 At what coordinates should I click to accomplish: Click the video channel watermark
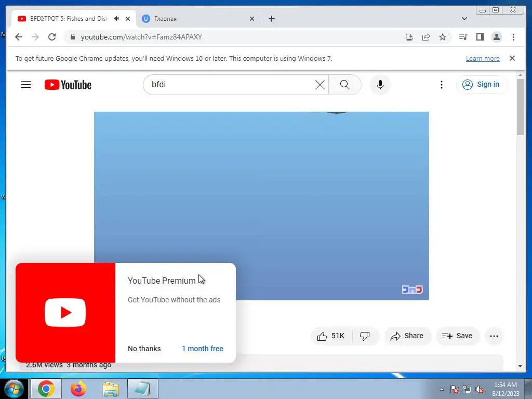[412, 289]
